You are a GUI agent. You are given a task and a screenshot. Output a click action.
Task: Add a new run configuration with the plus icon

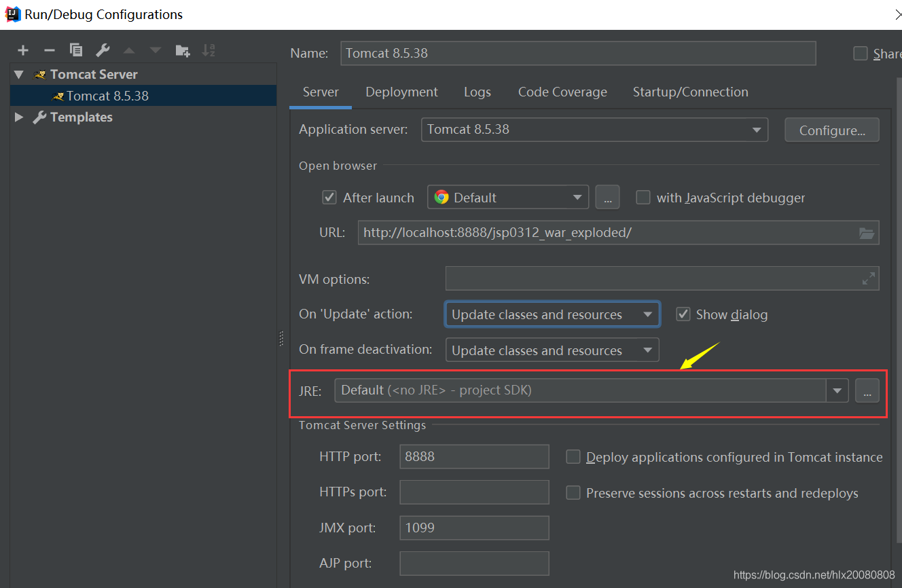coord(22,50)
